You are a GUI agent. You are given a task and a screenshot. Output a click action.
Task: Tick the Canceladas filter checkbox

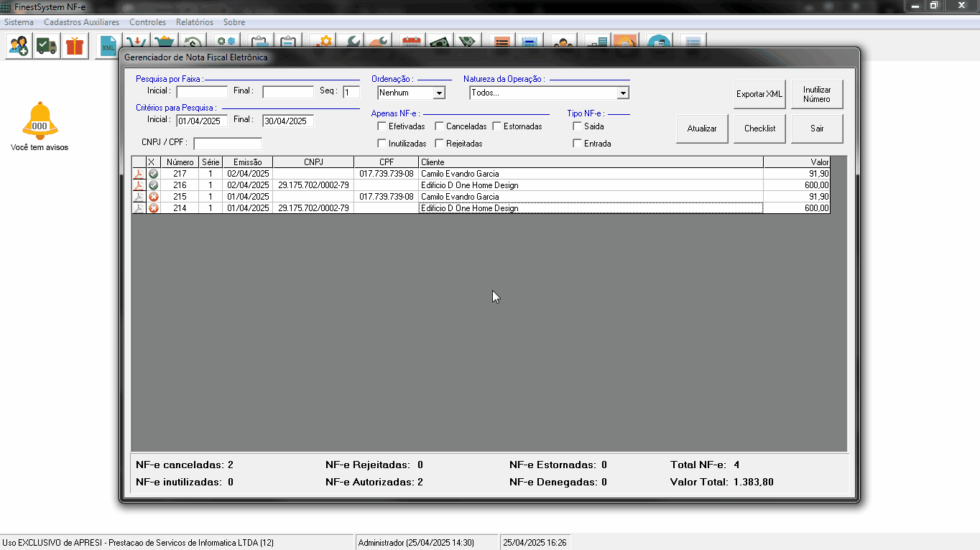[x=440, y=126]
